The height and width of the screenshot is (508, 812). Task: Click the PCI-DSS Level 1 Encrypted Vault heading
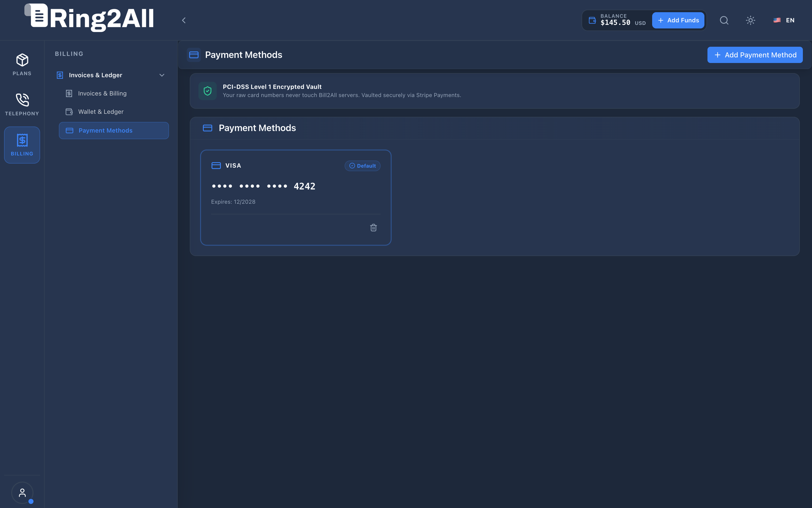click(272, 87)
